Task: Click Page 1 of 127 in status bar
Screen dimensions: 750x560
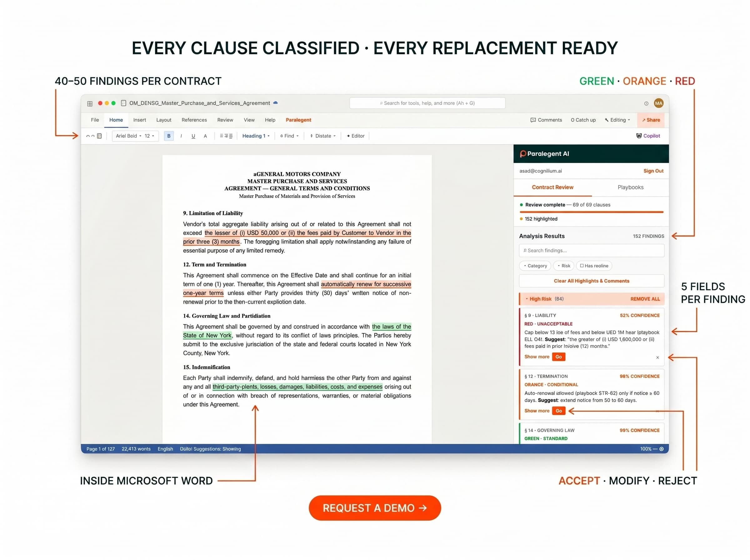Action: [x=101, y=449]
